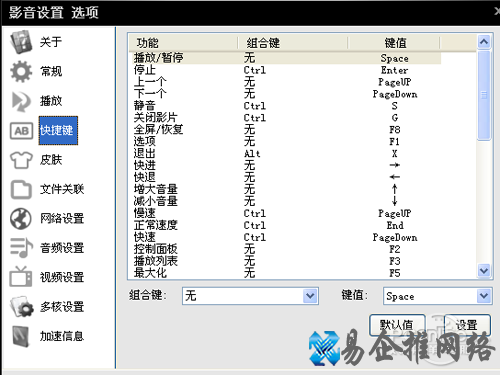Expand the 组合键 dropdown
Viewport: 500px width, 375px height.
pyautogui.click(x=310, y=296)
